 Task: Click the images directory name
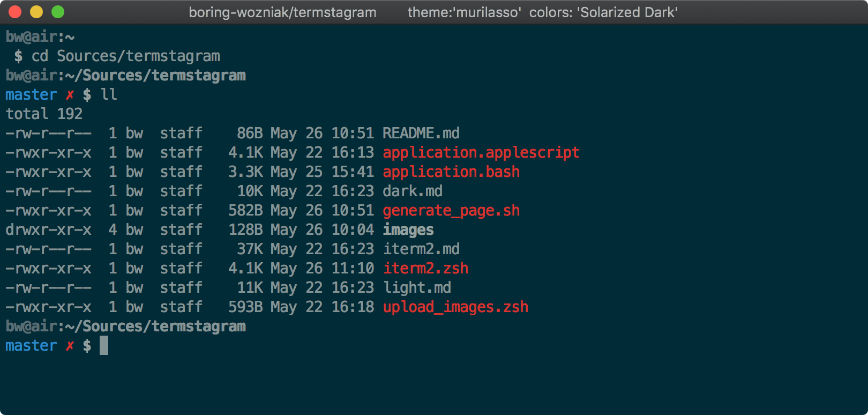[408, 229]
